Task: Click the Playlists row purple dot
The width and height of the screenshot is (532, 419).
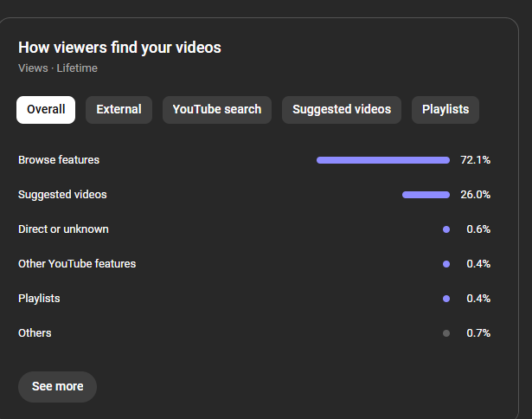Action: point(446,299)
